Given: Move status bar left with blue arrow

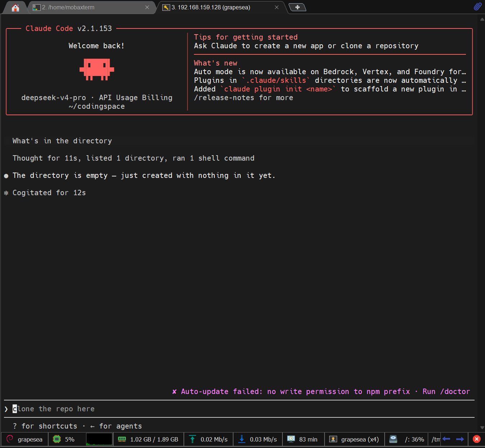Looking at the screenshot, I should coord(447,439).
